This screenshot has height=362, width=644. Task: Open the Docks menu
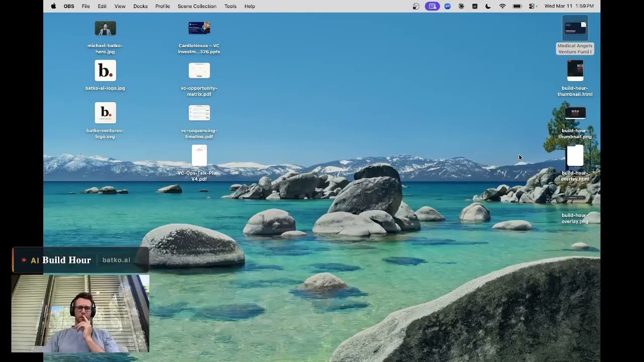click(x=140, y=6)
